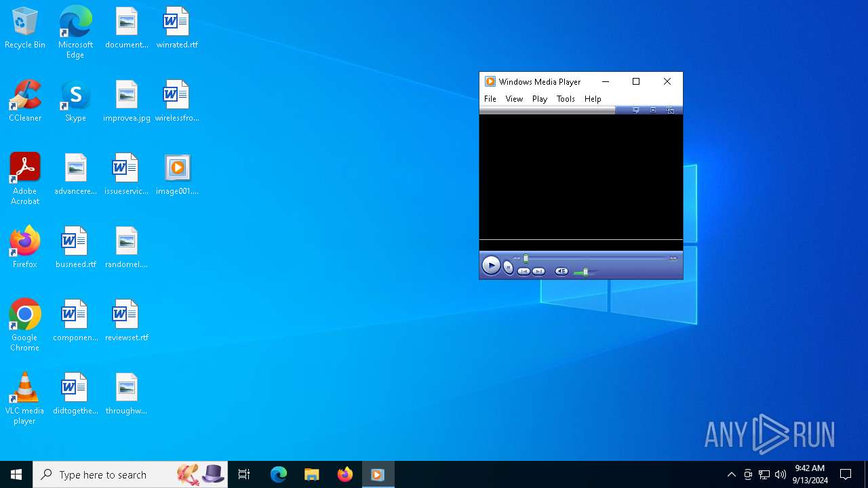Screen dimensions: 868x488
Task: Open the taskbar clock and date
Action: [x=810, y=474]
